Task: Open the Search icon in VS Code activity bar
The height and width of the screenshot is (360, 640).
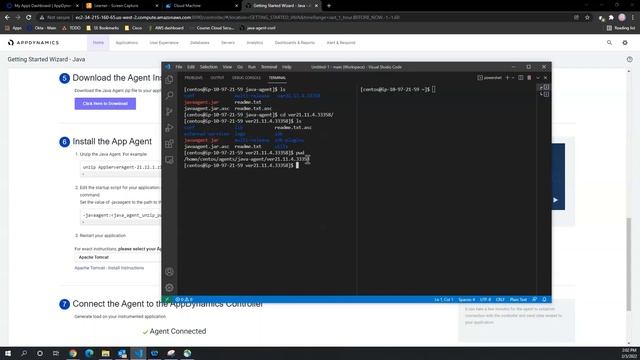Action: coord(169,96)
